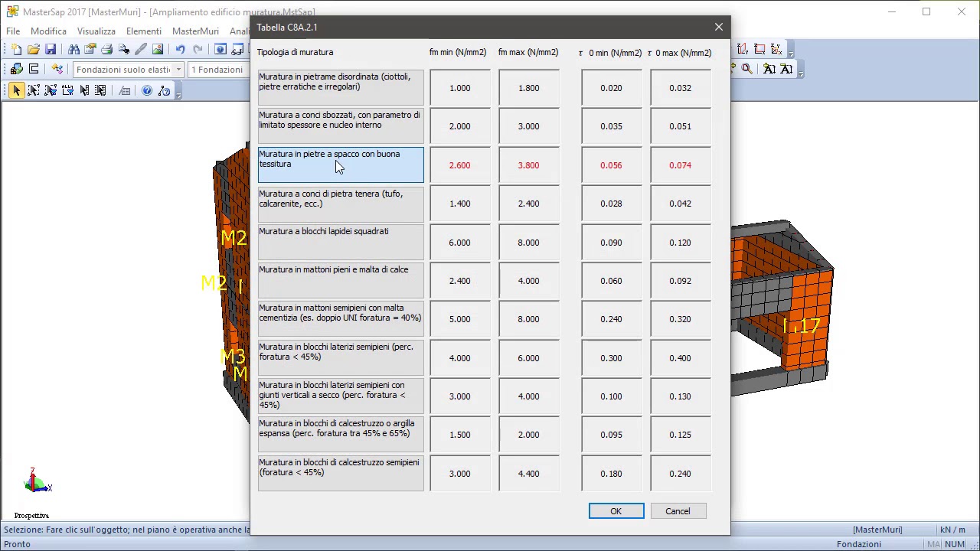Click the increase text size A+ icon

pos(769,69)
